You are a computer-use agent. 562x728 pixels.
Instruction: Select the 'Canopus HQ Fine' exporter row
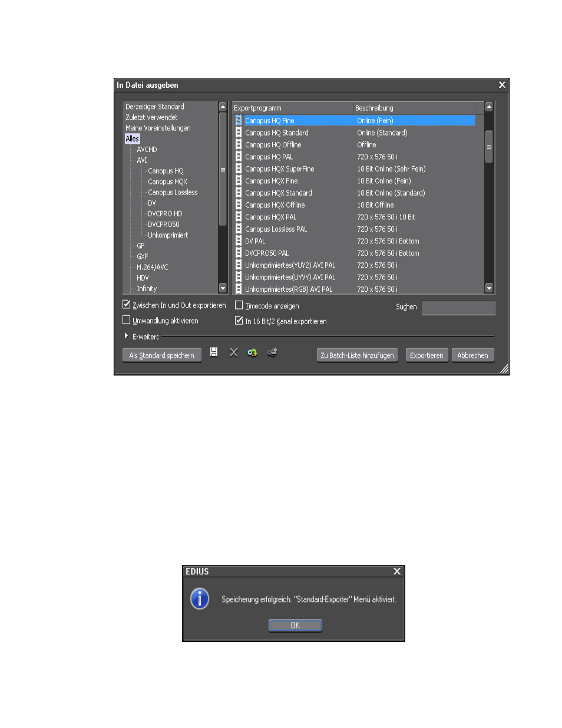pos(355,120)
